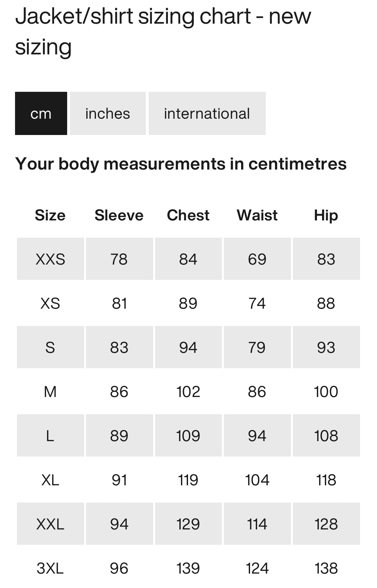Click the XL size row label

[50, 480]
